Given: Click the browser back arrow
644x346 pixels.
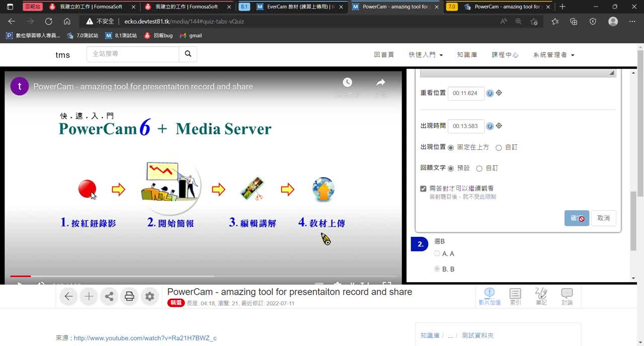Looking at the screenshot, I should click(x=12, y=21).
